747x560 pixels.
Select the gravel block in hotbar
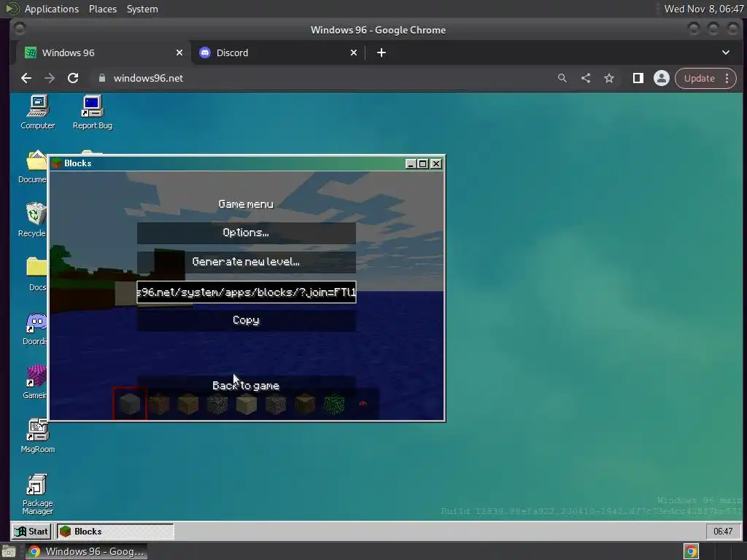tap(275, 404)
